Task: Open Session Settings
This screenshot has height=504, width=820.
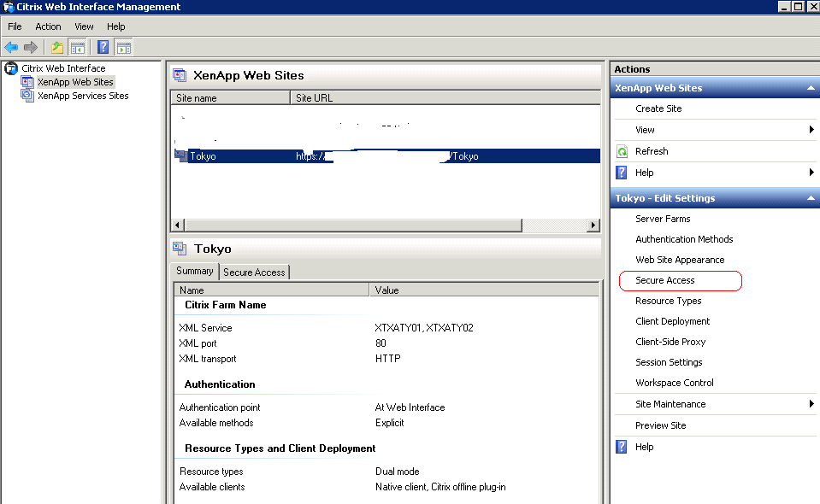Action: [669, 362]
